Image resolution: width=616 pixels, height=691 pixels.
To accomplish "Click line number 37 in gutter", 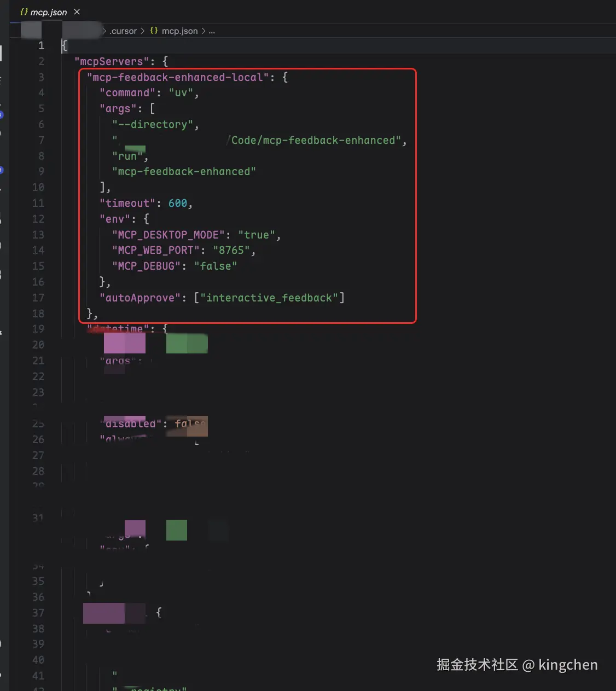I will pos(38,613).
